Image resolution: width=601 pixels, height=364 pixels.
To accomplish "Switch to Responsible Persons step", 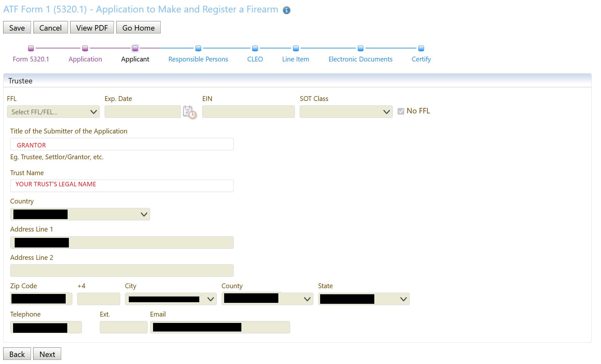I will (x=198, y=59).
